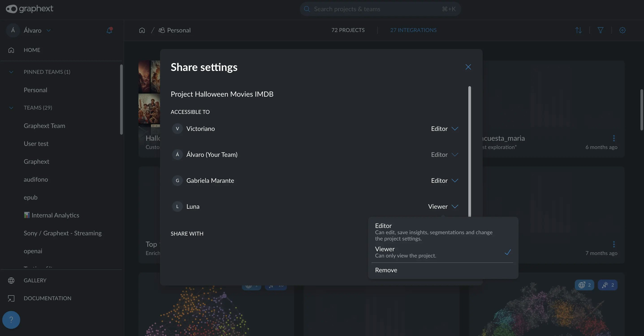Open the sort projects icon
The height and width of the screenshot is (336, 644).
coord(579,30)
